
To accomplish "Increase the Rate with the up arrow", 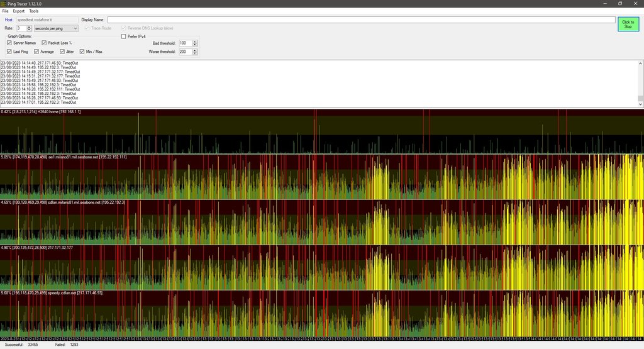I will point(29,27).
